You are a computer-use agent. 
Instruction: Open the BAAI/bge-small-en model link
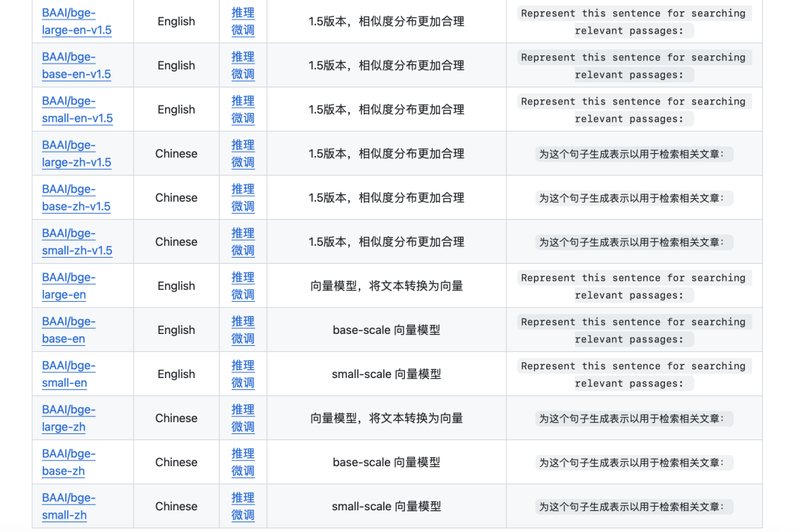point(69,374)
